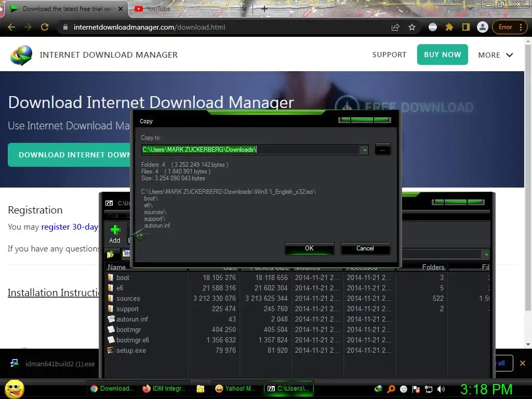Screen dimensions: 532x399
Task: Click the Internet Download Manager globe logo
Action: 21,55
